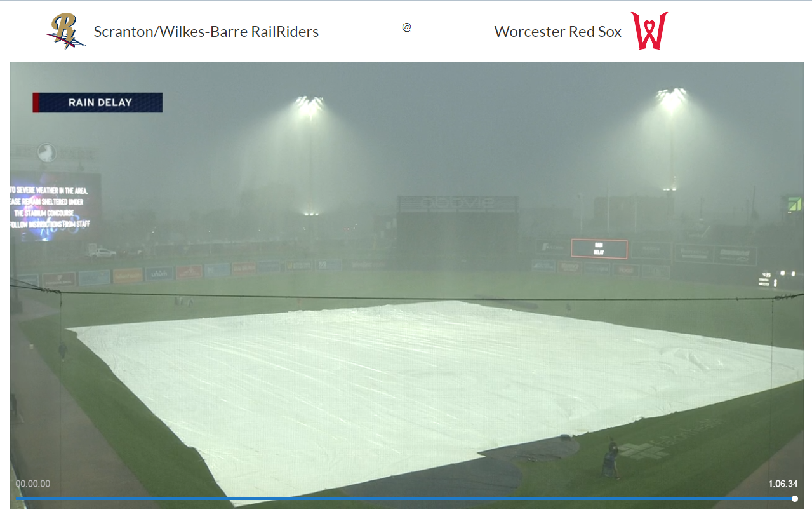Click the outfield RAIN DELAY scoreboard sign

pyautogui.click(x=599, y=248)
